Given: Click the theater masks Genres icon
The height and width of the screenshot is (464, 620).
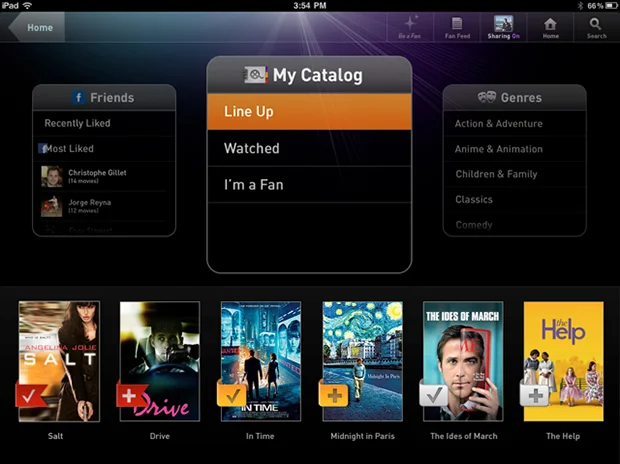Looking at the screenshot, I should 487,97.
